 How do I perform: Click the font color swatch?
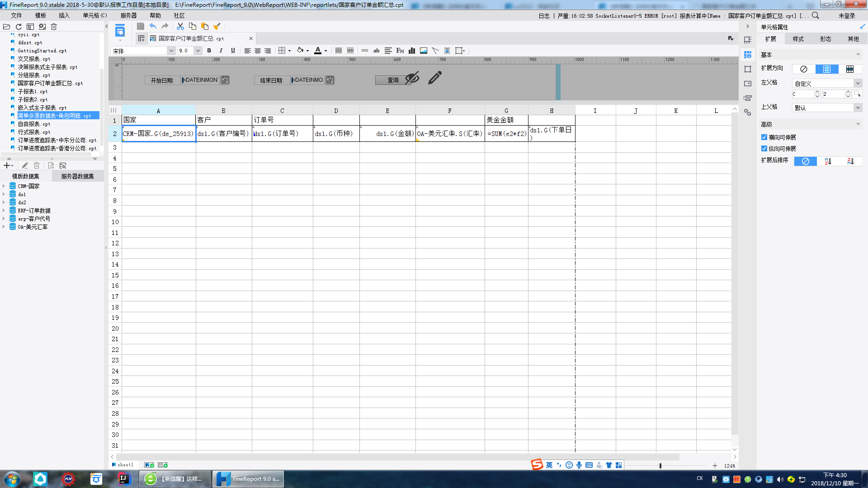pyautogui.click(x=318, y=51)
